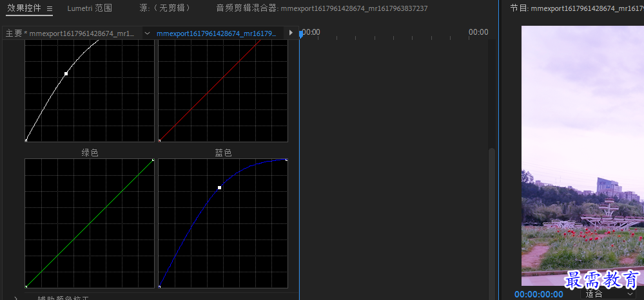644x300 pixels.
Task: Open the 适合 zoom level dropdown
Action: (x=609, y=294)
